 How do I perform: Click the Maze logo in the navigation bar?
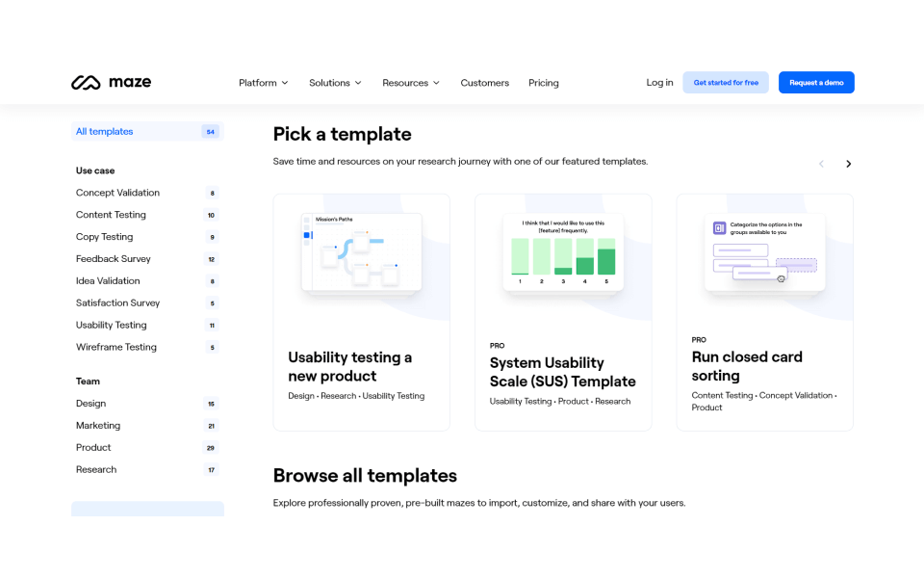(111, 82)
